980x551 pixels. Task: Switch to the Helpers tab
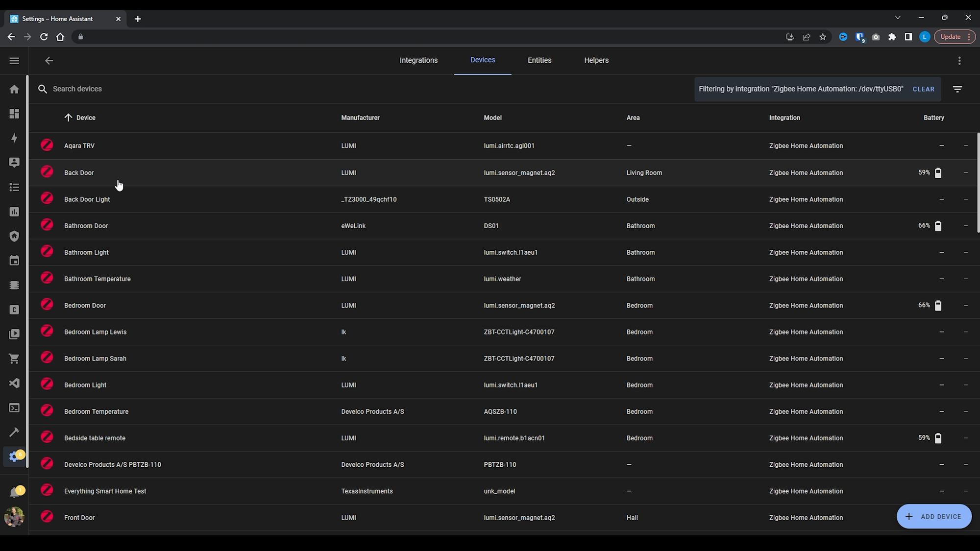tap(596, 60)
